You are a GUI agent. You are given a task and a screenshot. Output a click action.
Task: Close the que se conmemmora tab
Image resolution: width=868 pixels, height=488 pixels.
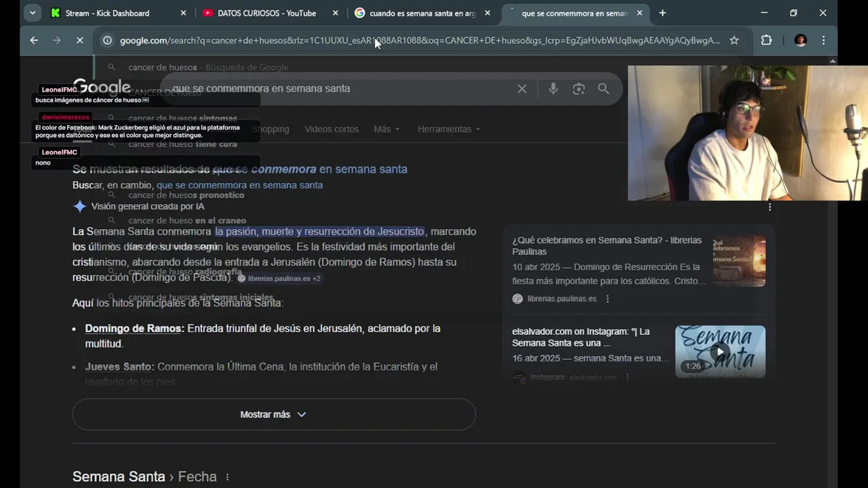[x=639, y=13]
